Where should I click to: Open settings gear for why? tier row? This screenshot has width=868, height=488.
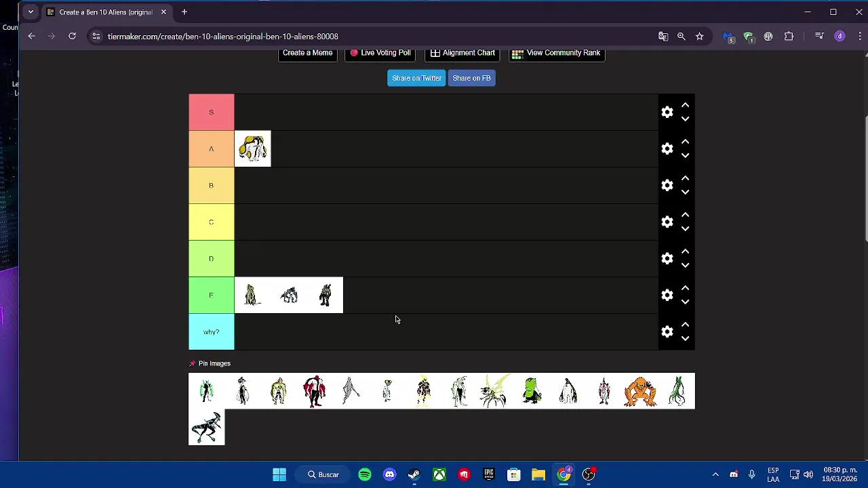[x=667, y=331]
